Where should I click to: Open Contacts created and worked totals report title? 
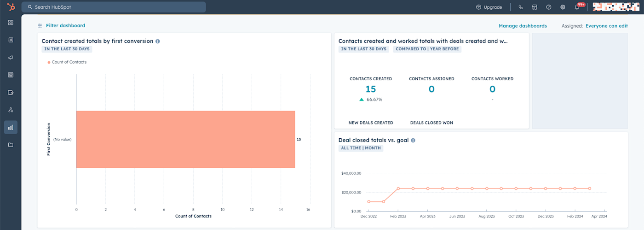tap(423, 41)
